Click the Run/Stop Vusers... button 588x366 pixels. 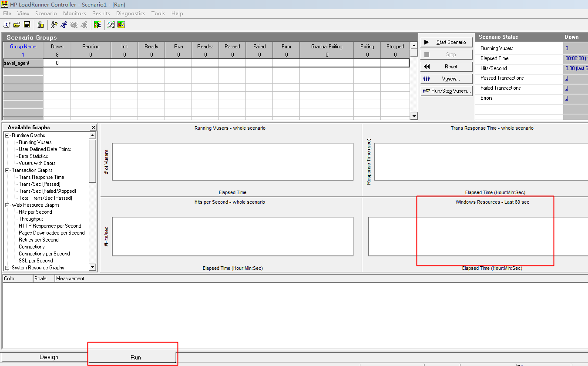(x=447, y=91)
